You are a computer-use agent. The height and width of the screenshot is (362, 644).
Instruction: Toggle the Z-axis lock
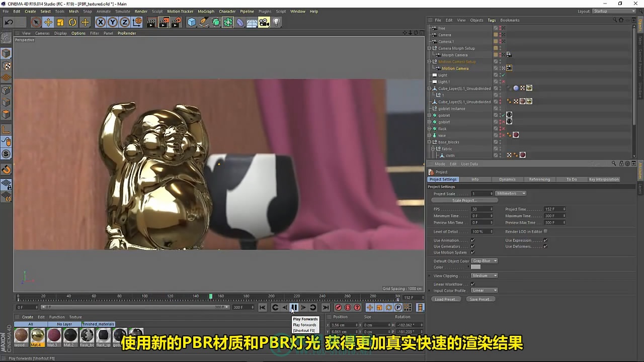[125, 22]
